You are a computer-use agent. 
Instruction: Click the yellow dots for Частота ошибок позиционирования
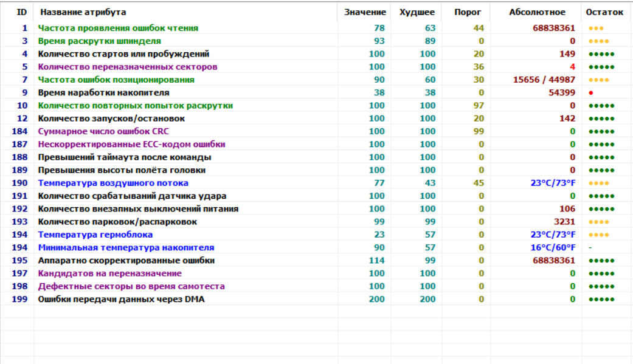[598, 80]
